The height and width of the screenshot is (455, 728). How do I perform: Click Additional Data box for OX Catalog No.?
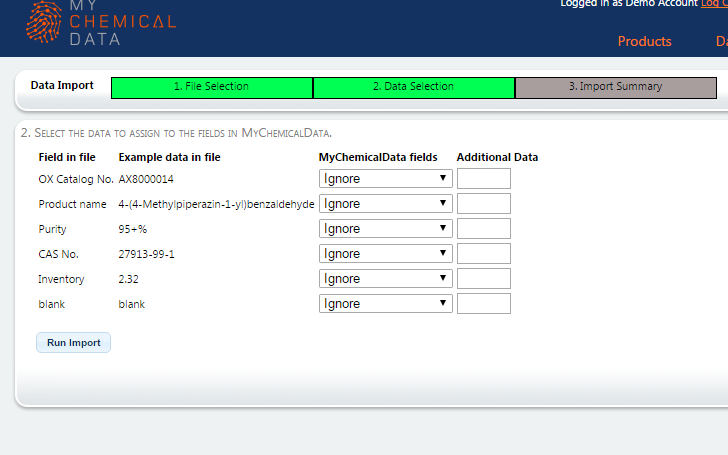[484, 179]
